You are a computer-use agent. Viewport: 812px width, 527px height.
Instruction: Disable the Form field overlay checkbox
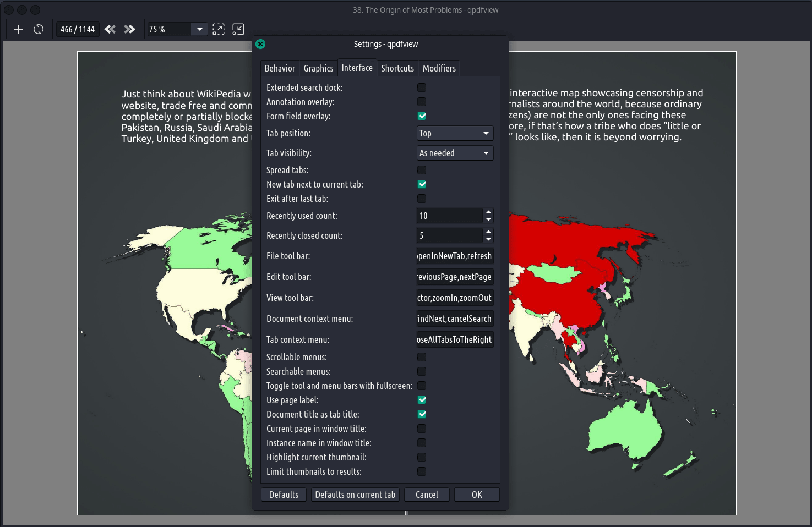(422, 116)
